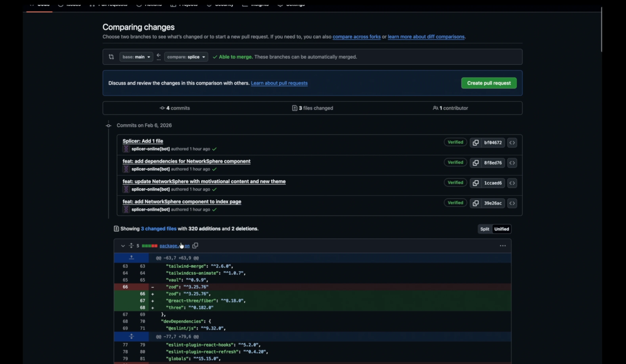Browse repository at commit 39e26ac

tap(512, 203)
